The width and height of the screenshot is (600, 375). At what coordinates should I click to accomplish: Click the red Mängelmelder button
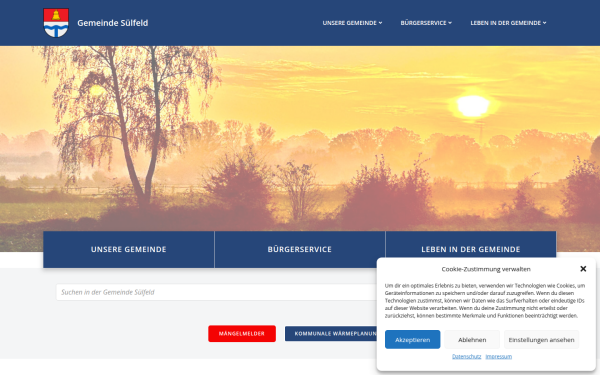pos(242,333)
